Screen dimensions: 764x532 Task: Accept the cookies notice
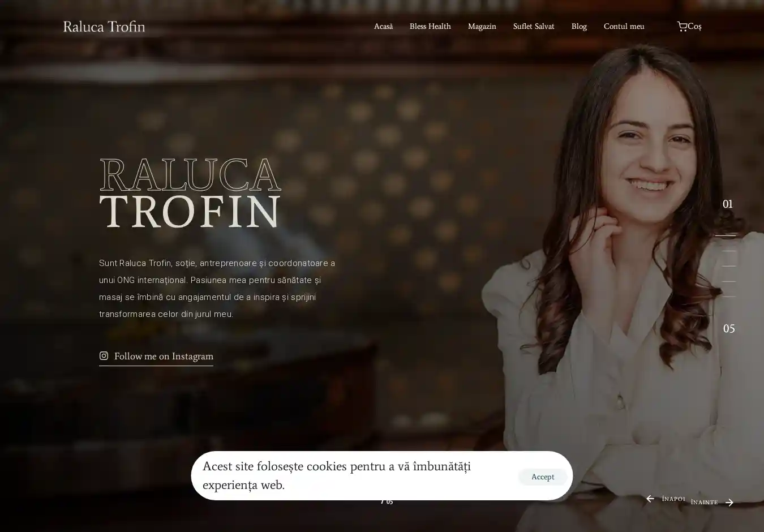tap(543, 477)
